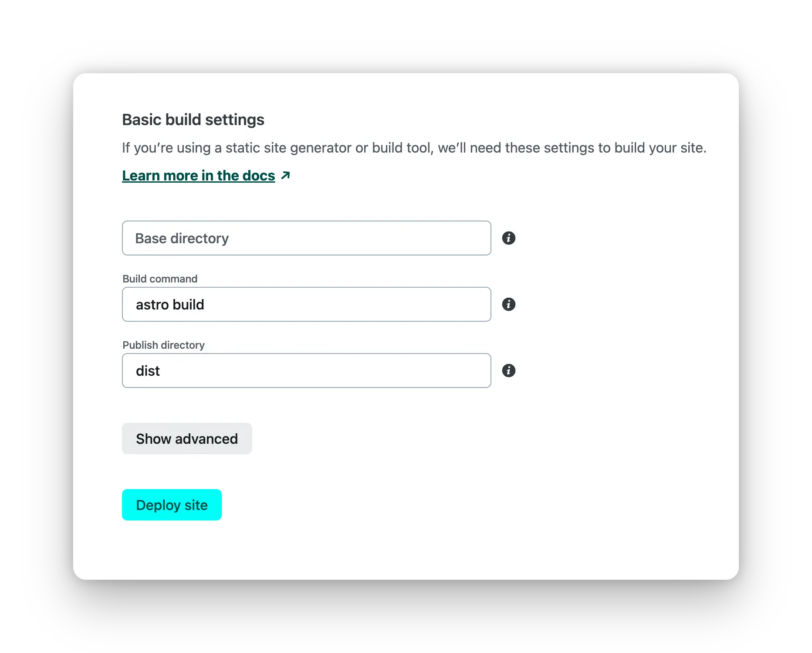Click the Base directory placeholder text

pyautogui.click(x=182, y=238)
